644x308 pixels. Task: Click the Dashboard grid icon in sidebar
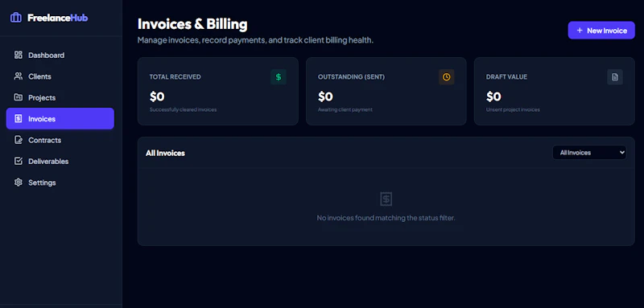coord(18,55)
